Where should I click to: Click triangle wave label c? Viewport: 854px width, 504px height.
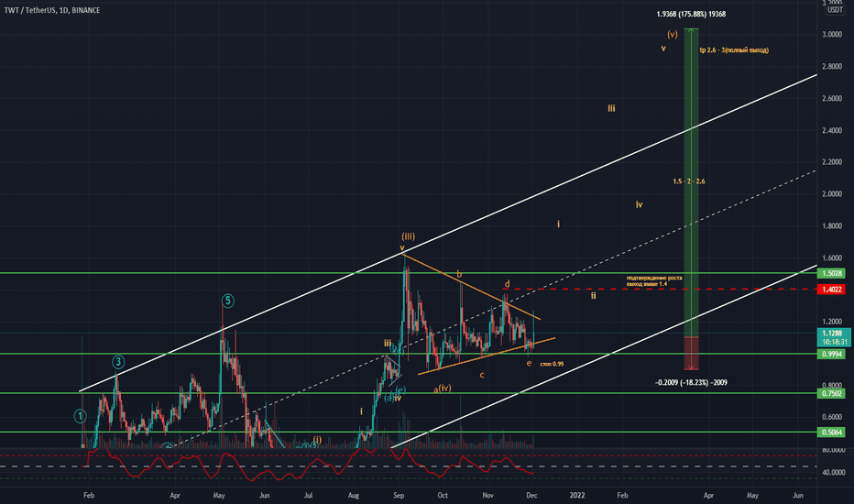482,375
